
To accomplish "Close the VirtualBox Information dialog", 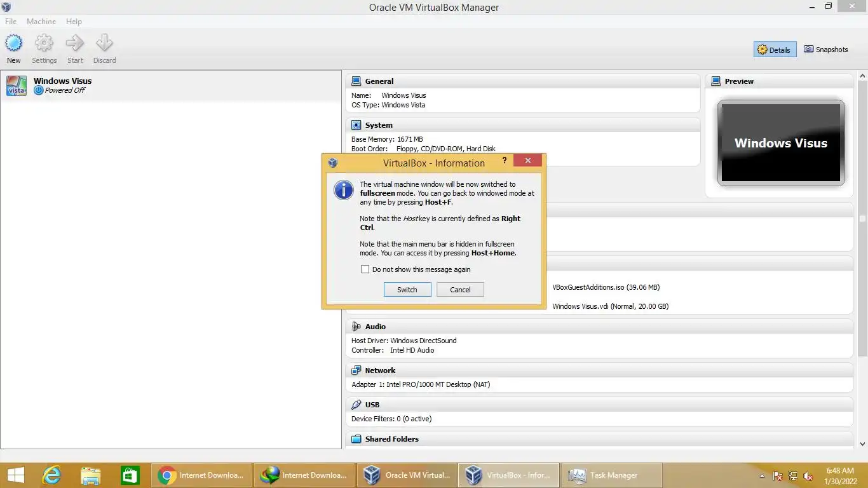I will pyautogui.click(x=527, y=161).
